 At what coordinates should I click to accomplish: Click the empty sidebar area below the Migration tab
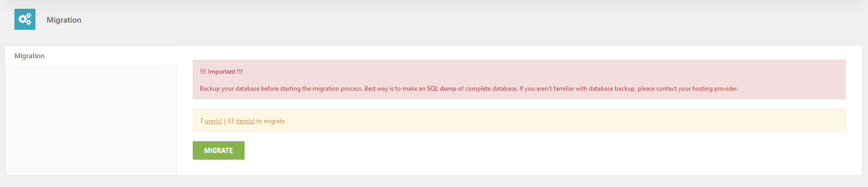[91, 120]
